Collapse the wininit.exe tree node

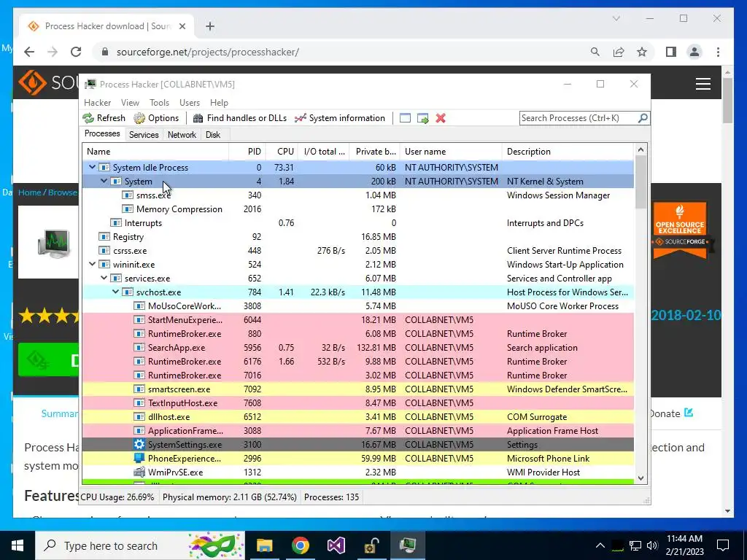tap(93, 264)
